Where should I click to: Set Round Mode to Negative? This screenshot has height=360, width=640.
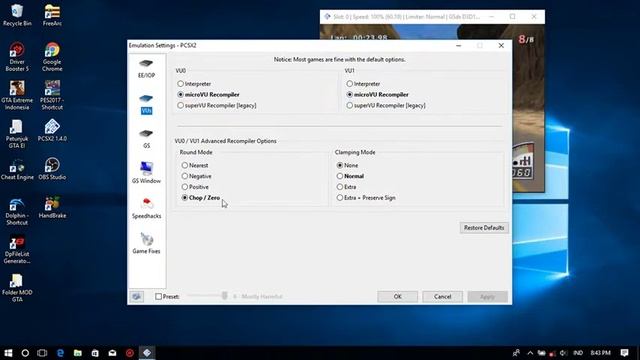[196, 176]
